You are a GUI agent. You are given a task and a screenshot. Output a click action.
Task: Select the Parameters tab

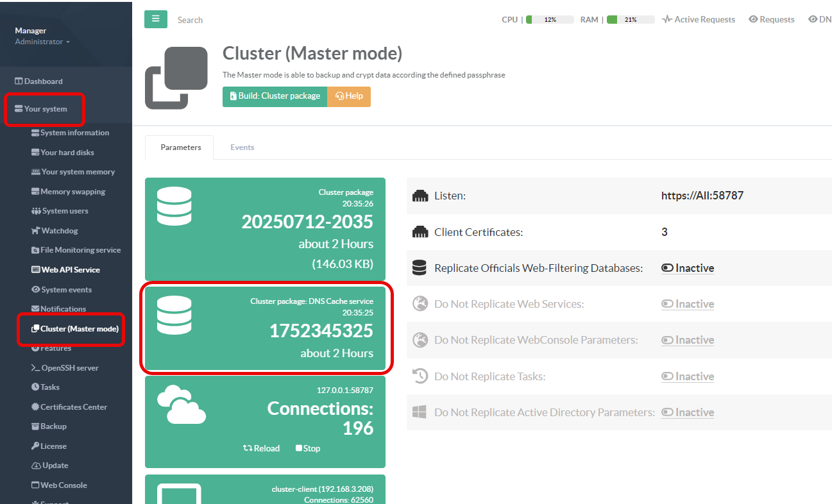[180, 147]
